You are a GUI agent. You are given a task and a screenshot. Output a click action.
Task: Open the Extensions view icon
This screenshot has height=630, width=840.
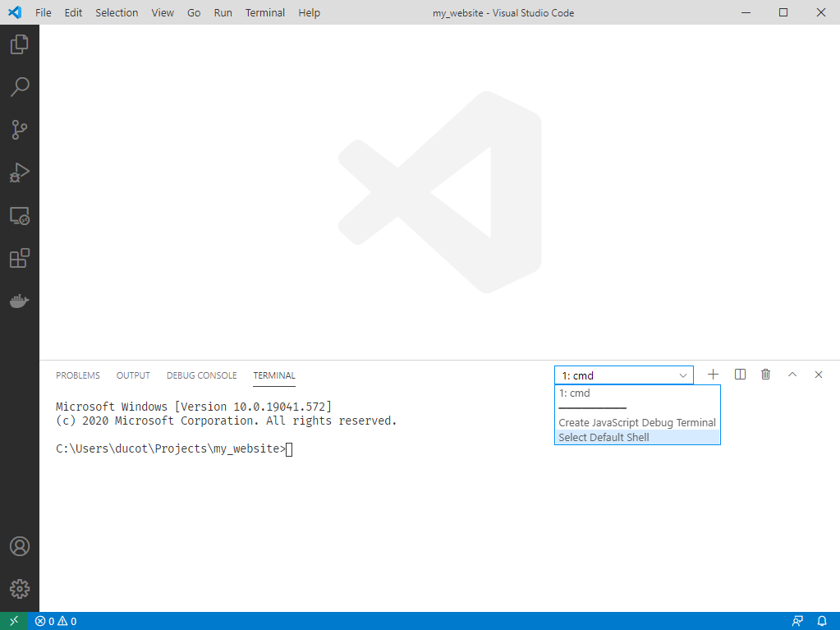pos(19,258)
